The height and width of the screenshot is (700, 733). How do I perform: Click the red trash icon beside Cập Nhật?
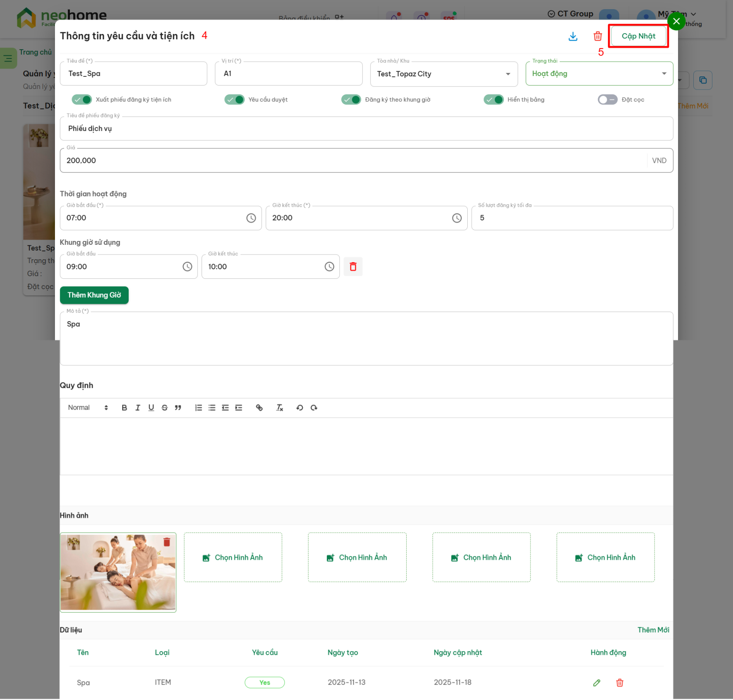[597, 36]
